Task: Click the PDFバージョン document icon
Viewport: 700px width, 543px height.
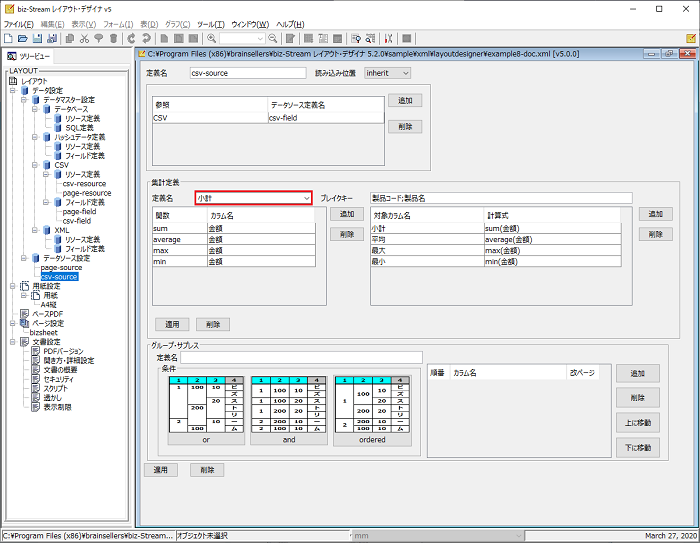Action: (36, 351)
